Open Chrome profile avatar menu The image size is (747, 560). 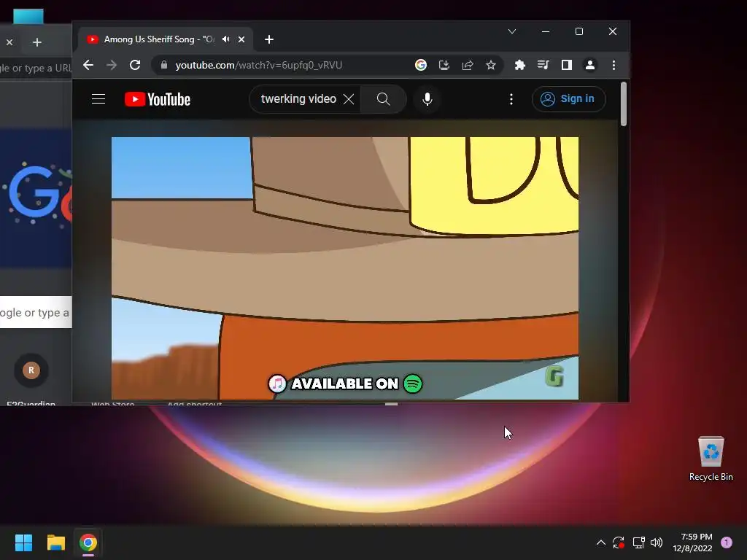coord(589,65)
